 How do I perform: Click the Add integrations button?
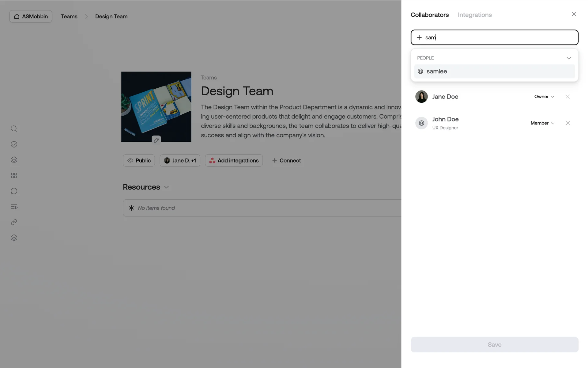click(234, 160)
